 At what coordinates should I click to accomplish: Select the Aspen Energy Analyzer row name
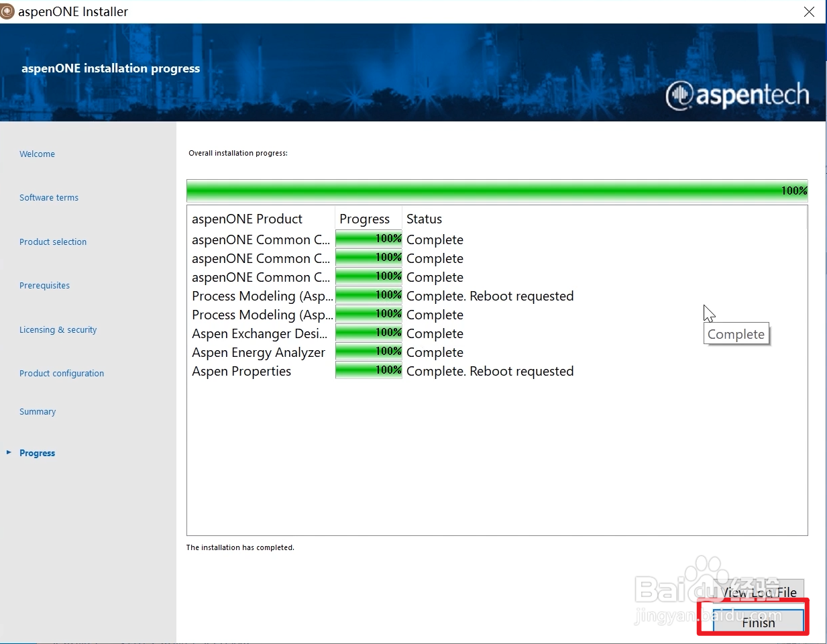[258, 352]
